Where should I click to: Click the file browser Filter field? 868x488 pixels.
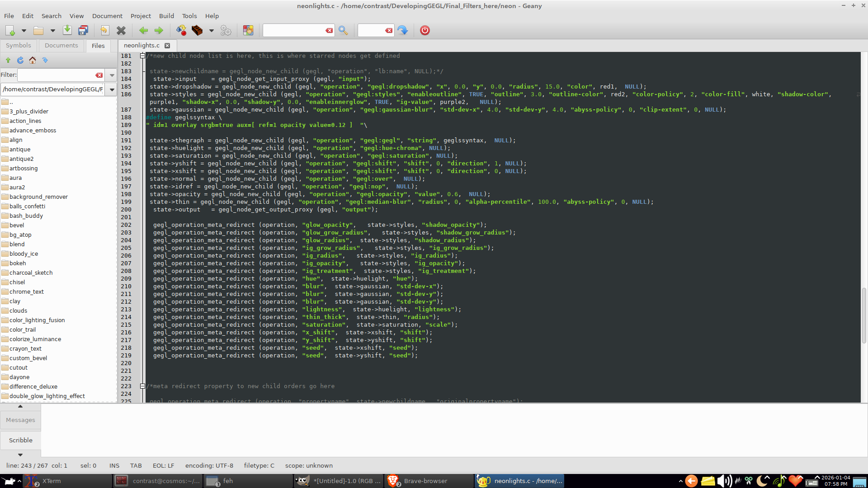point(56,75)
